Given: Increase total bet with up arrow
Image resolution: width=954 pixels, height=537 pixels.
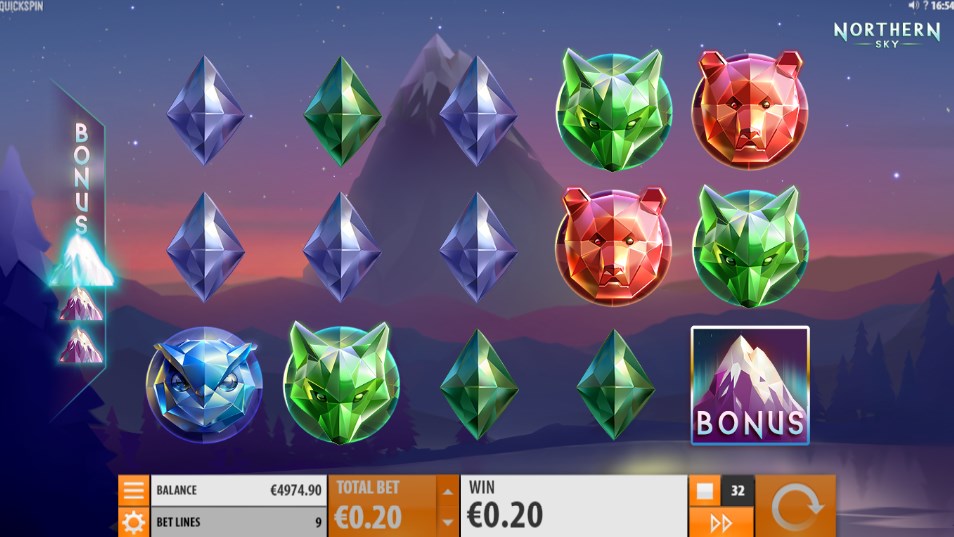Looking at the screenshot, I should [448, 491].
